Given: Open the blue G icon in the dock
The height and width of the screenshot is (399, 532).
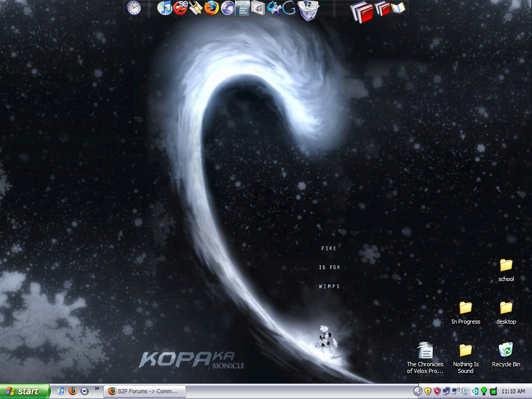Looking at the screenshot, I should [289, 8].
